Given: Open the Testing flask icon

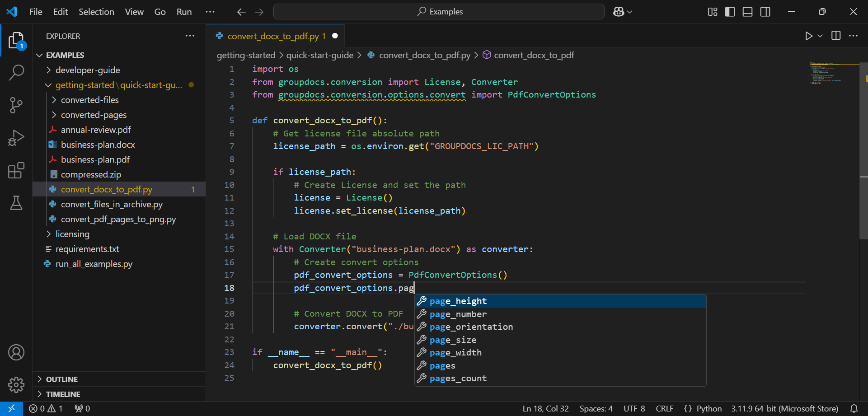Looking at the screenshot, I should 16,203.
